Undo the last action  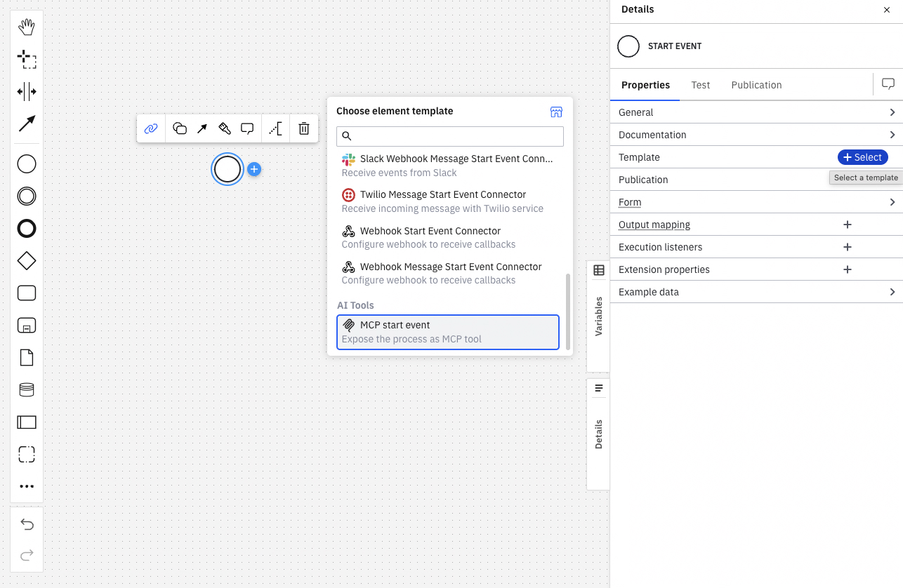point(27,524)
